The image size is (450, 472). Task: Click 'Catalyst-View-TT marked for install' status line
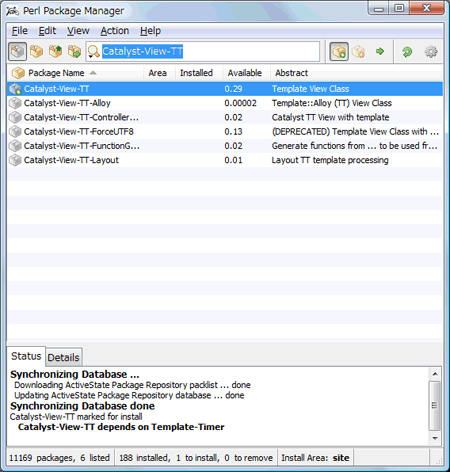pyautogui.click(x=76, y=417)
